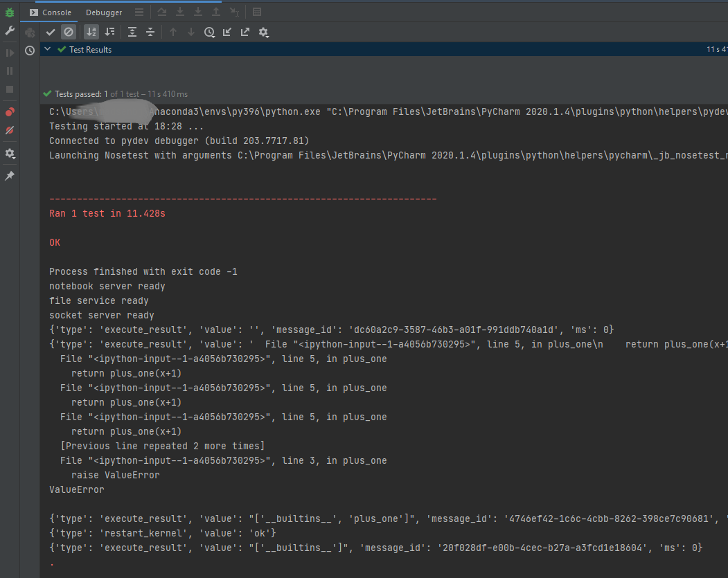Toggle Mute Breakpoints icon
This screenshot has height=578, width=728.
[x=9, y=130]
